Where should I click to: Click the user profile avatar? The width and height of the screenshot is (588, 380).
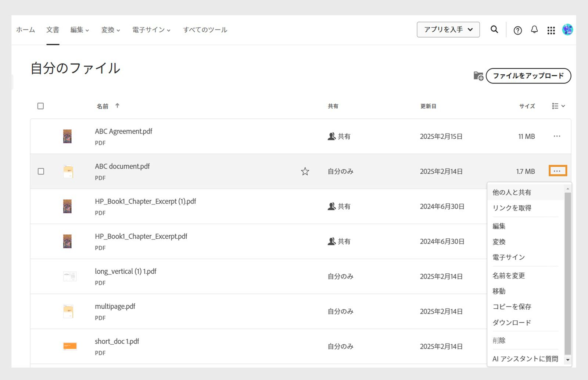pyautogui.click(x=567, y=29)
